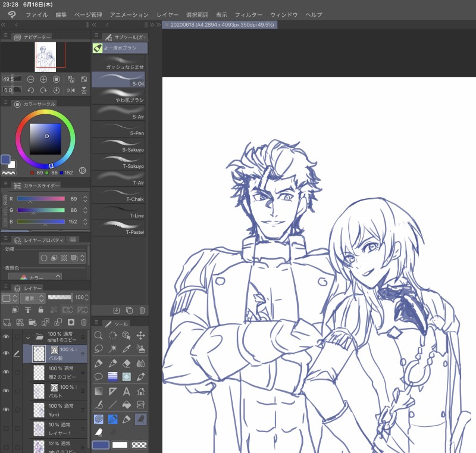The height and width of the screenshot is (453, 476).
Task: Adjust the R value 69 stepper
Action: tap(85, 199)
